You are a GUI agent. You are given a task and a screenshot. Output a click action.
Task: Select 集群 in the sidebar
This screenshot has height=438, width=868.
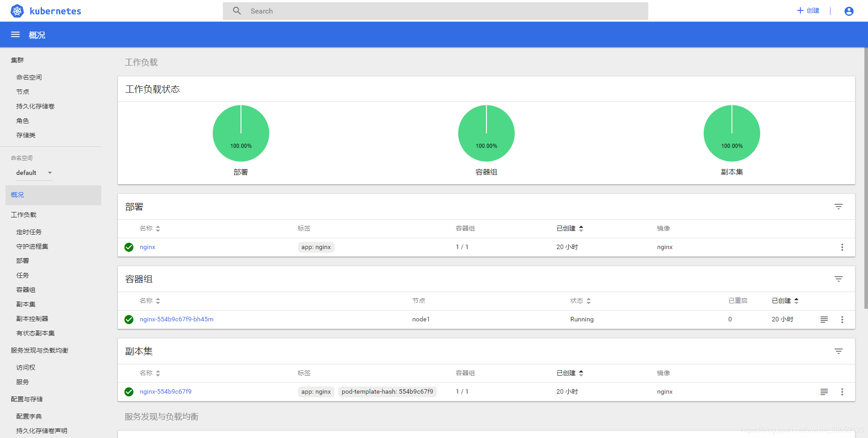coord(17,60)
